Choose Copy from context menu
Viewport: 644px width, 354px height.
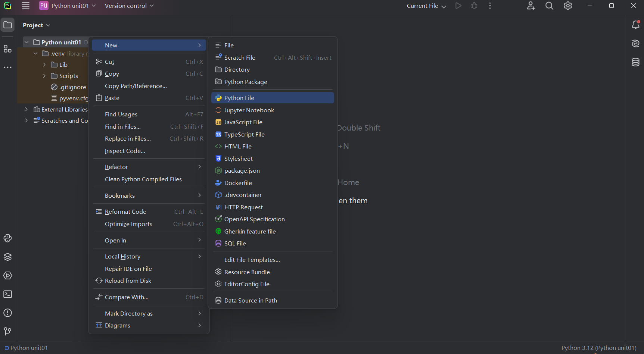149,74
